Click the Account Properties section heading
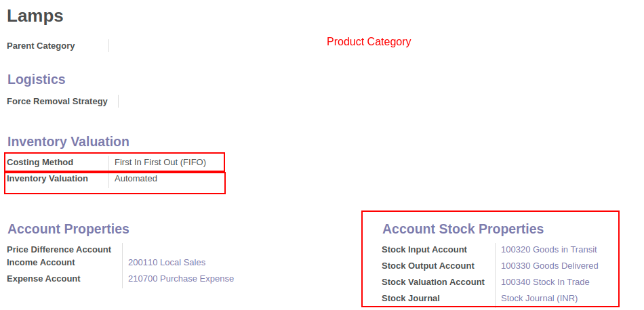This screenshot has width=644, height=310. coord(68,229)
